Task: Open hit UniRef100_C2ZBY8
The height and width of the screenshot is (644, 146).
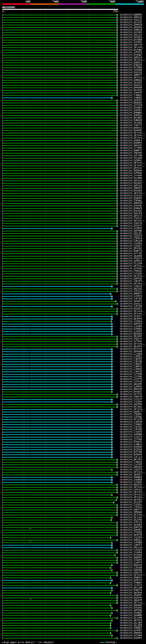Action: click(x=131, y=296)
